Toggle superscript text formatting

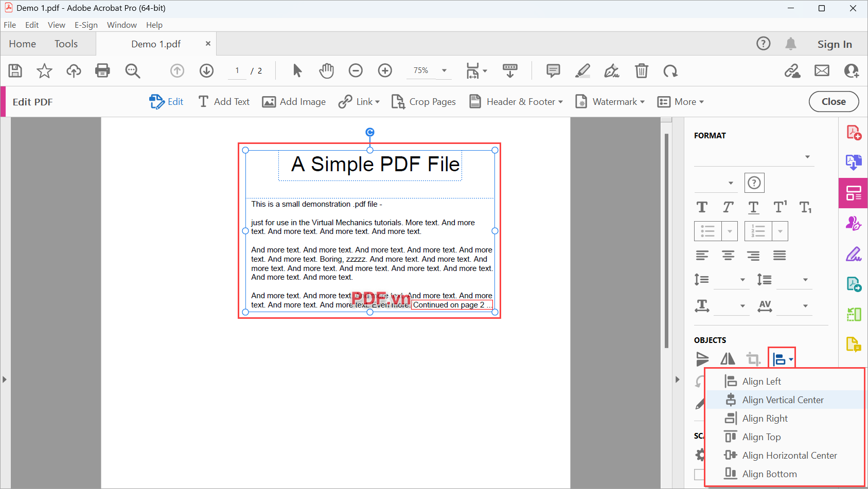pyautogui.click(x=780, y=207)
